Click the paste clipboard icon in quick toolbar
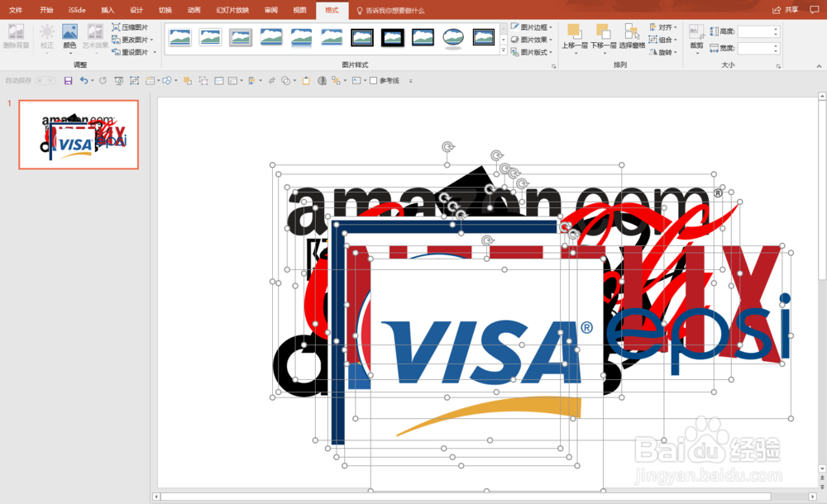827x504 pixels. coord(306,81)
